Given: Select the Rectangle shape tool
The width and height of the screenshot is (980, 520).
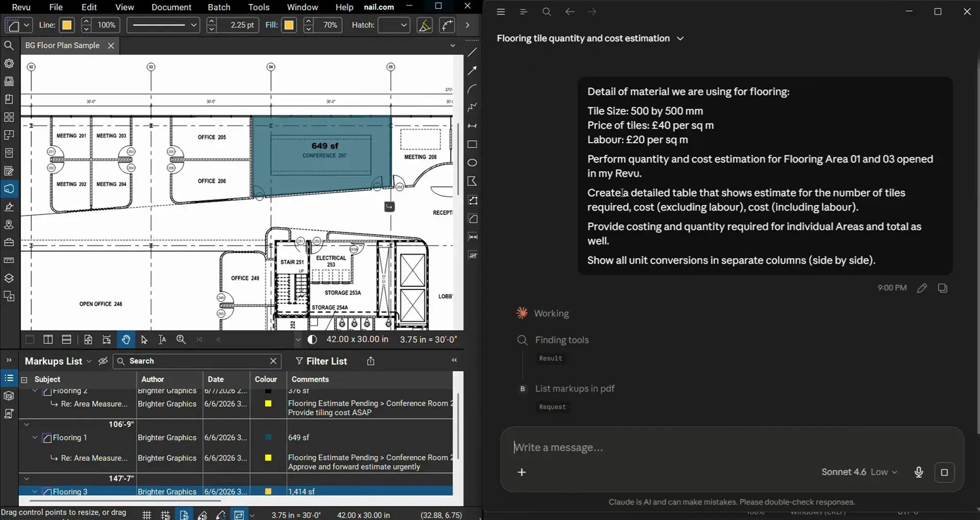Looking at the screenshot, I should tap(472, 145).
